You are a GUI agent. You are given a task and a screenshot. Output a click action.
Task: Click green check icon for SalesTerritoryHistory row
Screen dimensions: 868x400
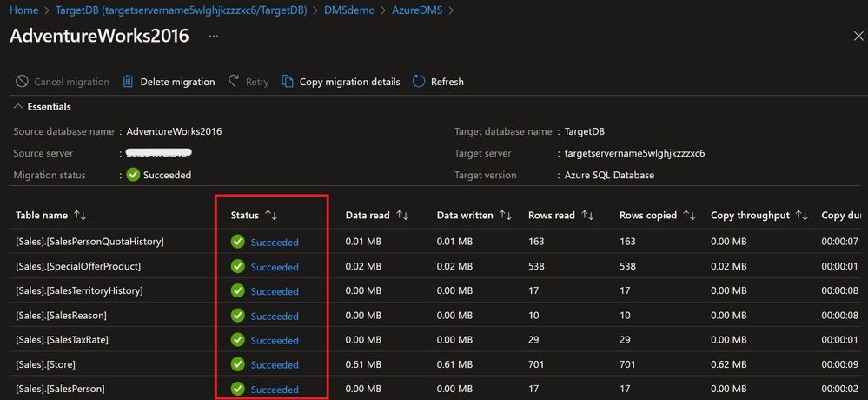pos(237,290)
